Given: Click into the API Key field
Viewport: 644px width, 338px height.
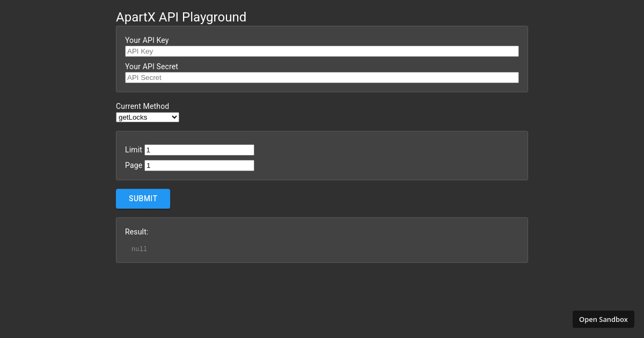Looking at the screenshot, I should tap(321, 51).
